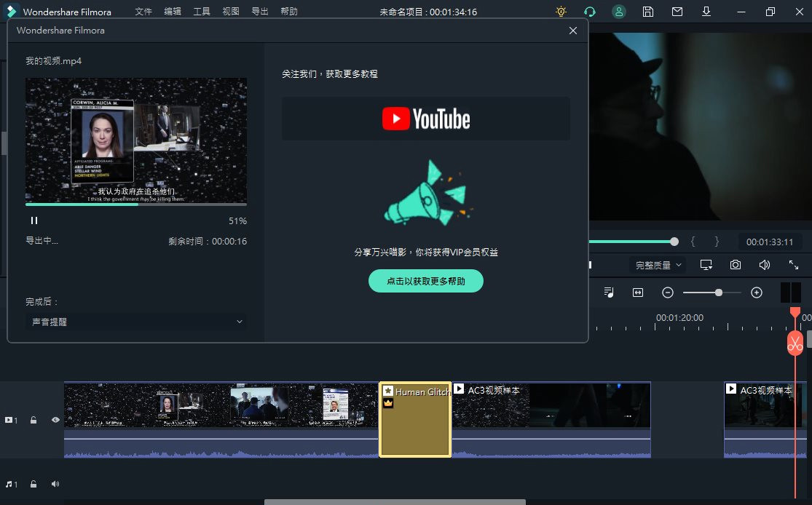
Task: Open the 工具 menu in the menu bar
Action: [202, 12]
